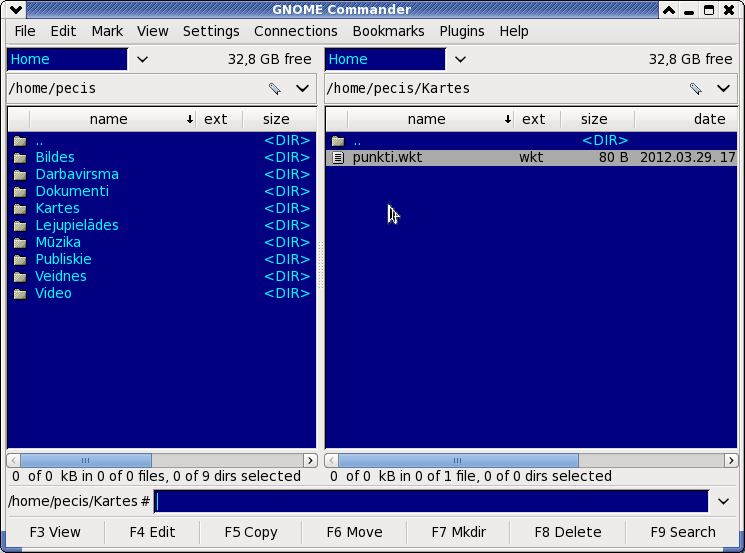The height and width of the screenshot is (553, 745).
Task: Select the punkti.wkt file name
Action: point(387,157)
